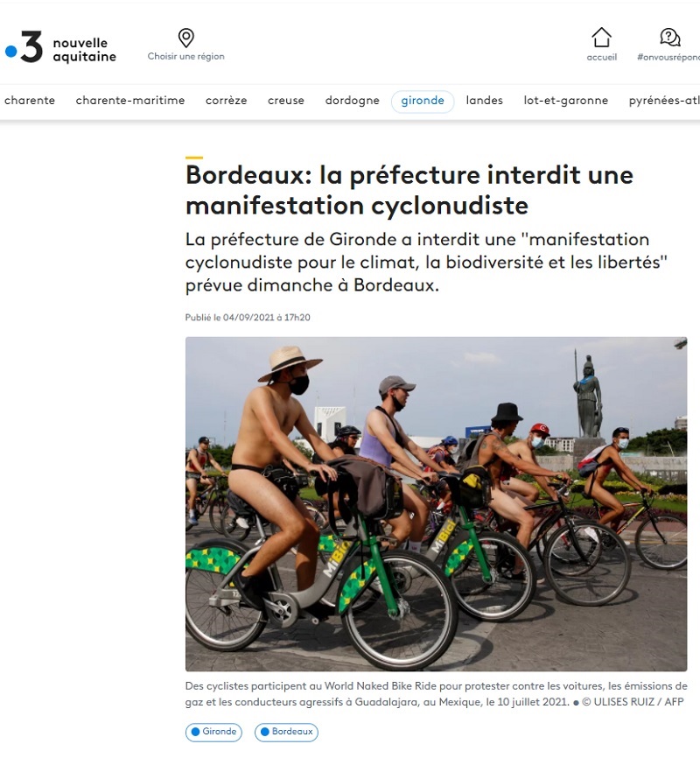The image size is (700, 758).
Task: Select the pyrénées-atlantiques tab
Action: tap(664, 101)
